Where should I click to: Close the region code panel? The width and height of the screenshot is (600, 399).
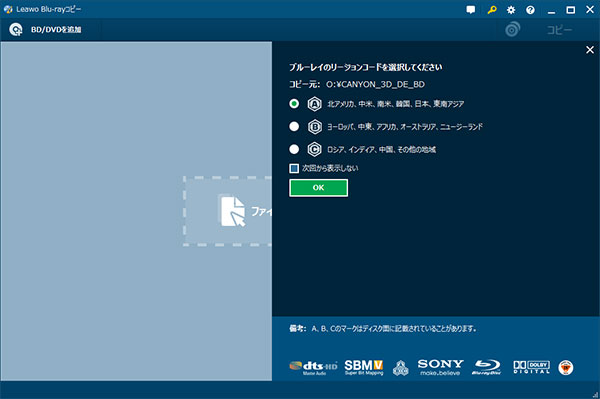[x=590, y=50]
